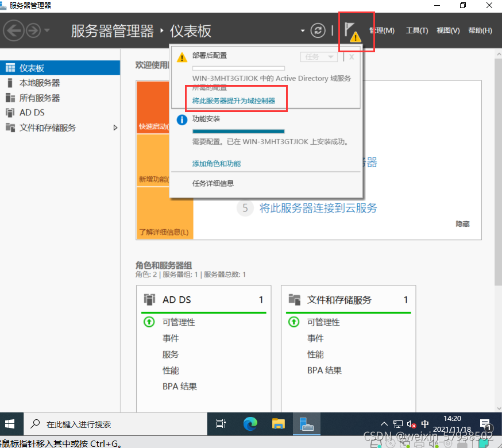Open 事件 under AD DS tile
The image size is (502, 448).
(171, 338)
